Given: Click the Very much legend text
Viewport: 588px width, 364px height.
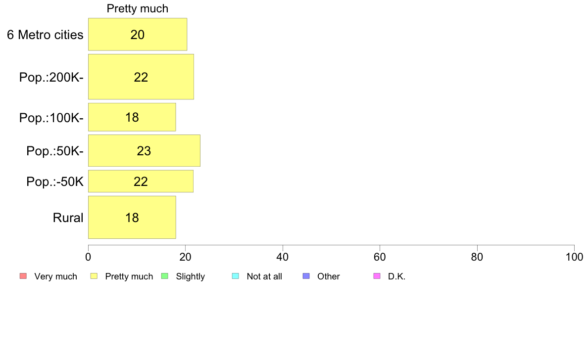Looking at the screenshot, I should (x=55, y=276).
